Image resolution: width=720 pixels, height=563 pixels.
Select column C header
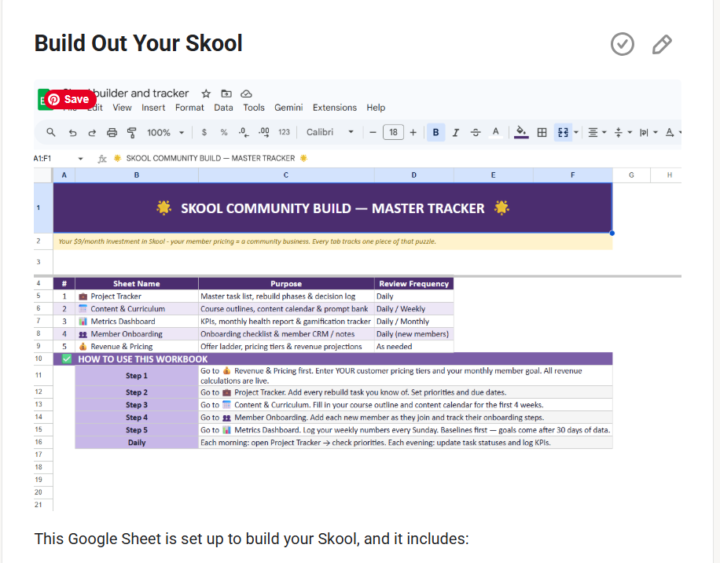tap(286, 175)
